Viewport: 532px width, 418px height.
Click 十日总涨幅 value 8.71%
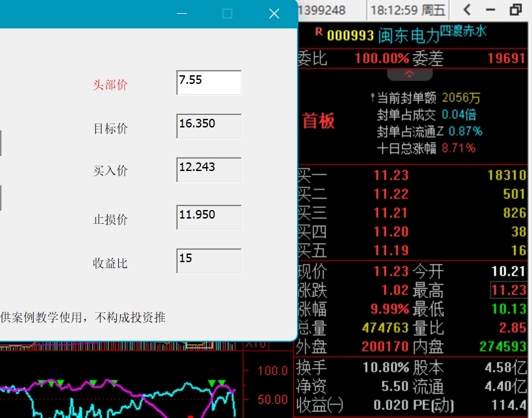[x=459, y=148]
